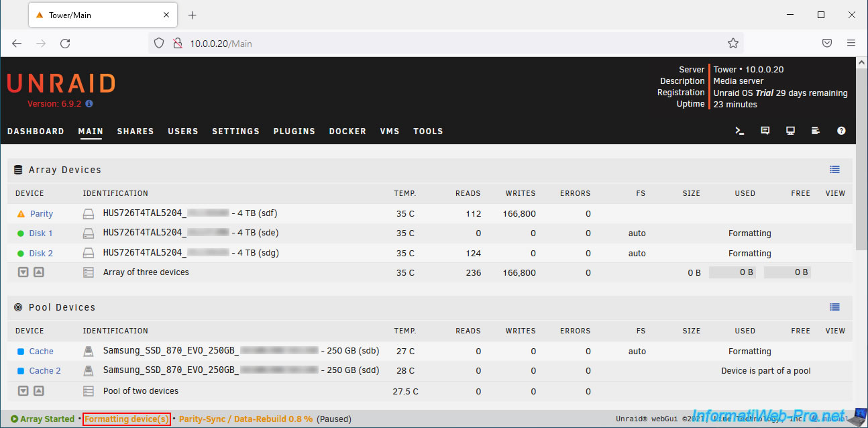
Task: Click the Cache SSD device icon
Action: pyautogui.click(x=89, y=352)
